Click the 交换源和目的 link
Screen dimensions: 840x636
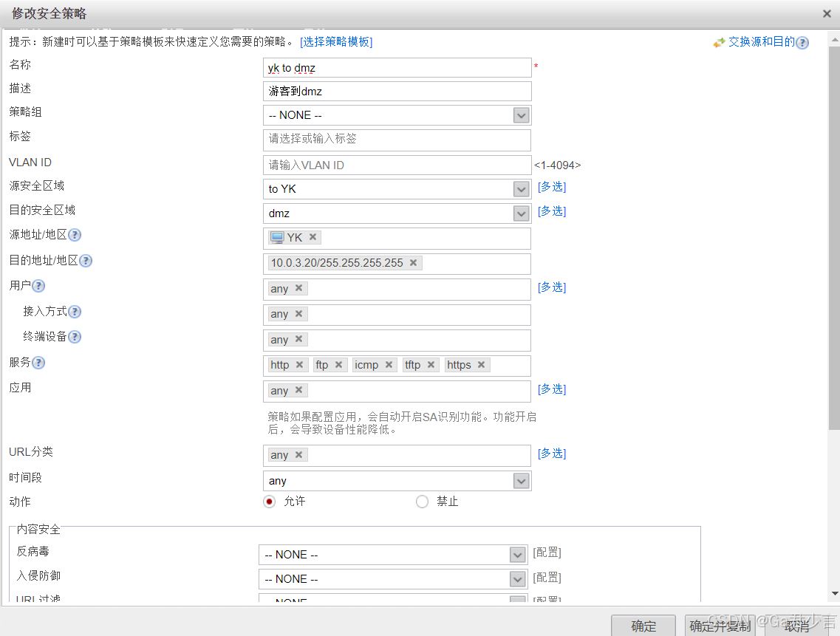click(x=761, y=42)
